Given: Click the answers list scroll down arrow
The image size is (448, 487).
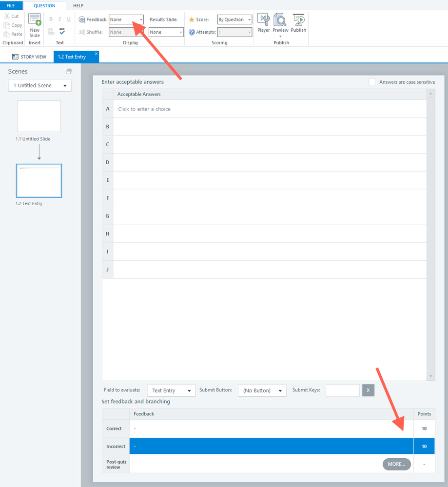Looking at the screenshot, I should (x=430, y=376).
